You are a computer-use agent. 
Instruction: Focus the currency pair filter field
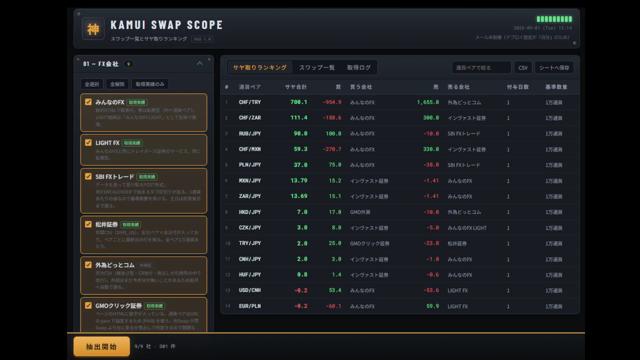point(481,68)
